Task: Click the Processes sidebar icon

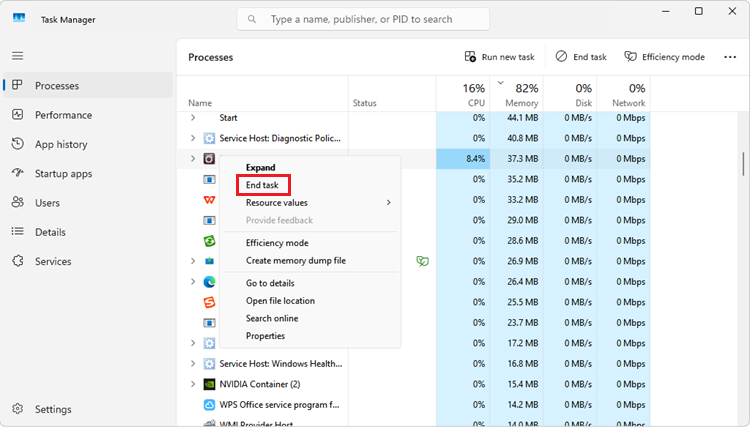Action: [18, 85]
